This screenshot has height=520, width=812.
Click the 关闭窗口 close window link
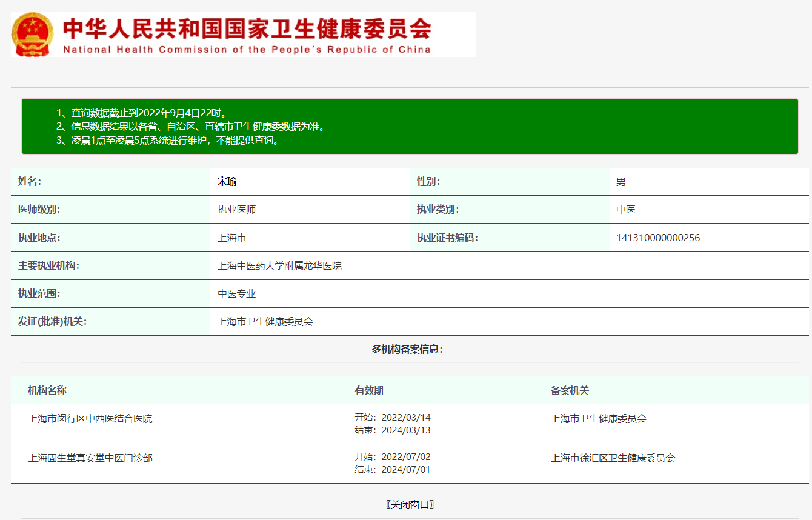pos(410,504)
